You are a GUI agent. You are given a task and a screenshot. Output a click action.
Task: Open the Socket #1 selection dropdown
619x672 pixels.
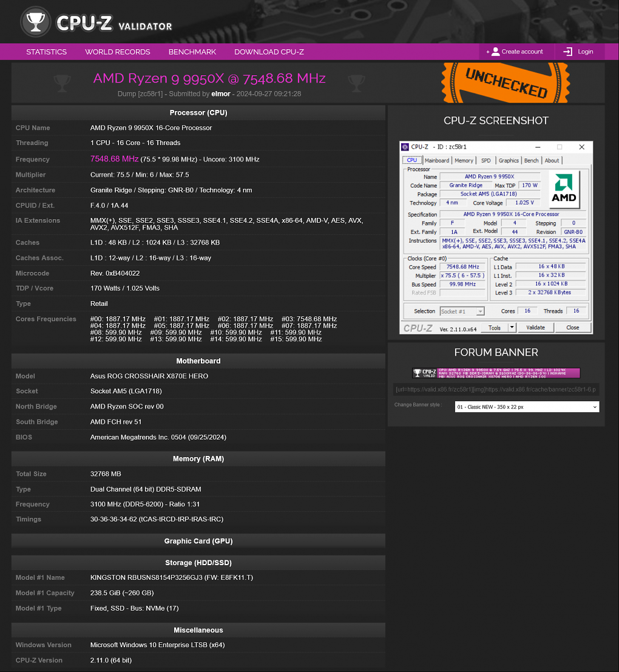click(x=462, y=311)
